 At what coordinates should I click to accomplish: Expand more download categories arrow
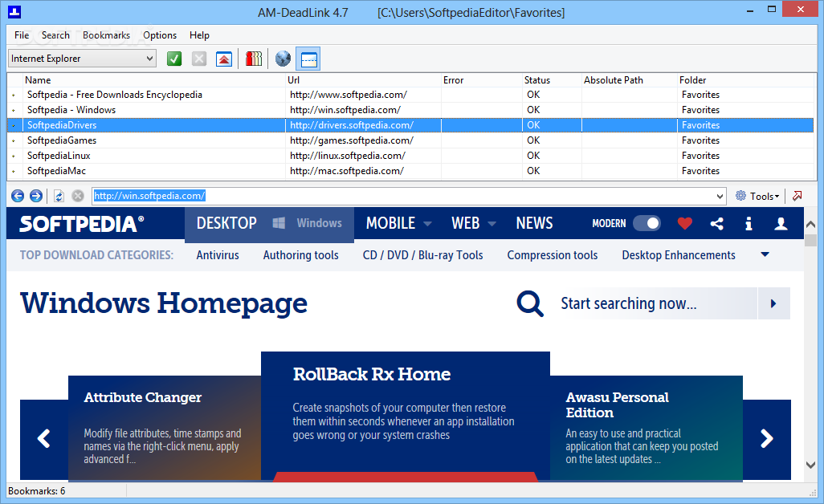(765, 254)
